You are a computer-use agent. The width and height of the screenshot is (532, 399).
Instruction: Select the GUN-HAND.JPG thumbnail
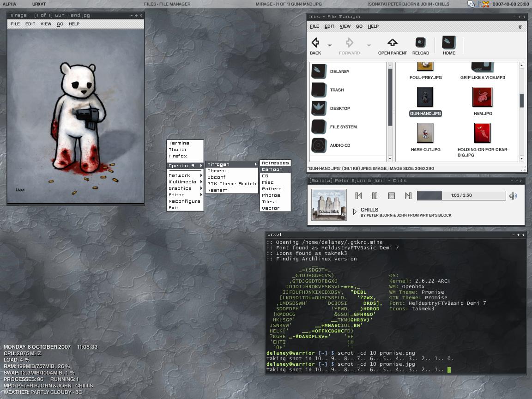click(x=425, y=97)
